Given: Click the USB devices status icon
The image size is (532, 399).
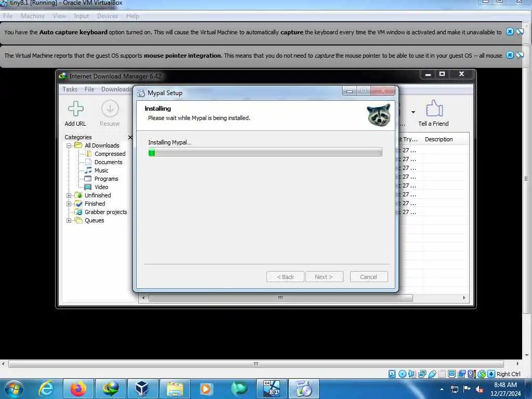Looking at the screenshot, I should tap(432, 374).
